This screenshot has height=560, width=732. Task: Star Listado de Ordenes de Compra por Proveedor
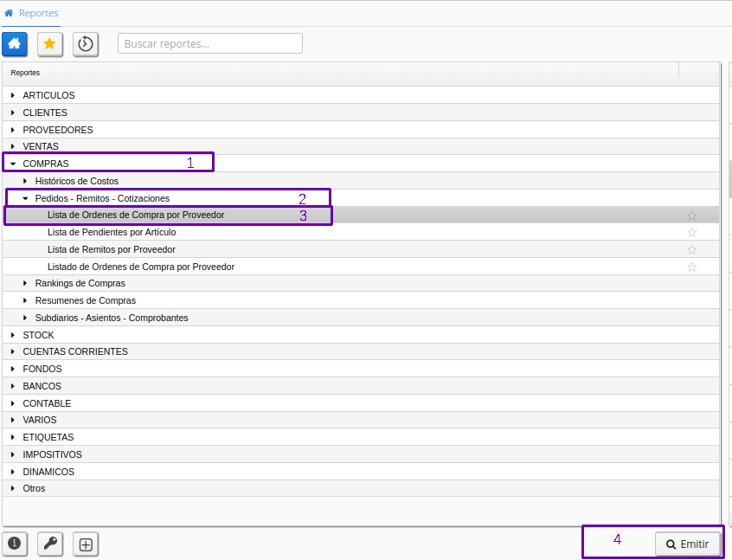pos(692,267)
